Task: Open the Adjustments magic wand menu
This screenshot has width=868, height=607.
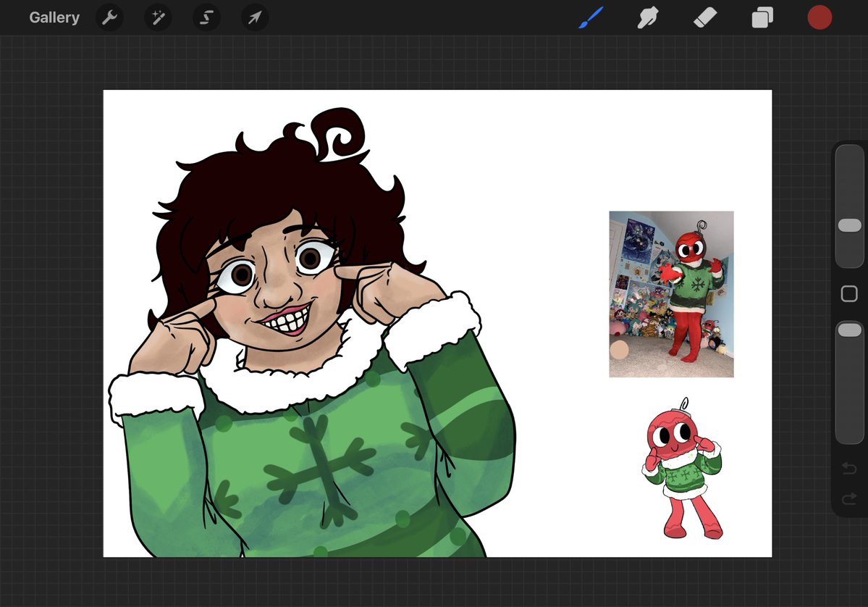Action: (x=159, y=17)
